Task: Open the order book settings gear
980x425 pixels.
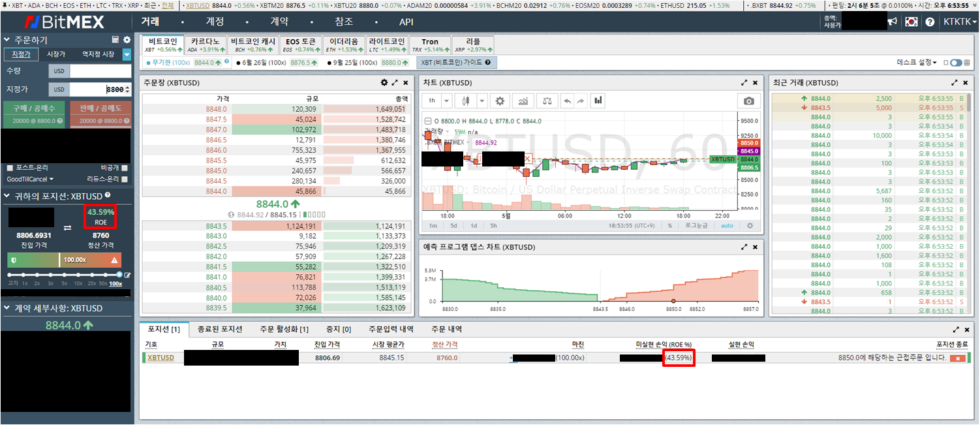Action: click(x=384, y=83)
